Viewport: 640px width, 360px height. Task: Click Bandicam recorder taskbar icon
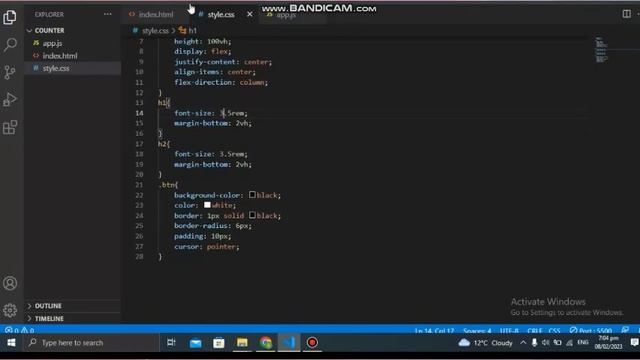(x=312, y=343)
